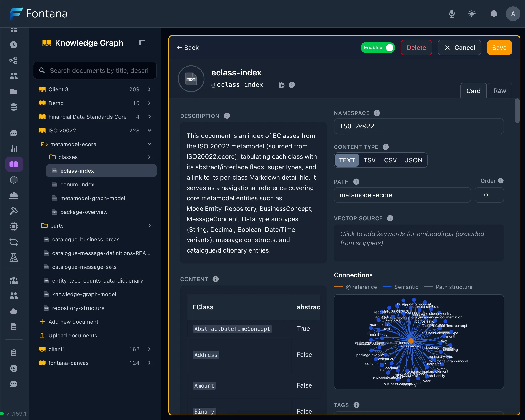
Task: Click the microphone icon in header
Action: pos(452,14)
